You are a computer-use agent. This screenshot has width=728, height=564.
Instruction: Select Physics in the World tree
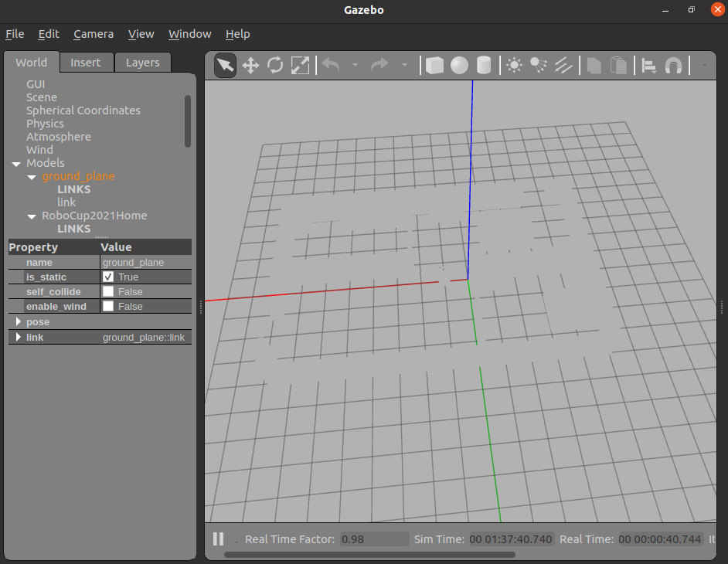(45, 124)
